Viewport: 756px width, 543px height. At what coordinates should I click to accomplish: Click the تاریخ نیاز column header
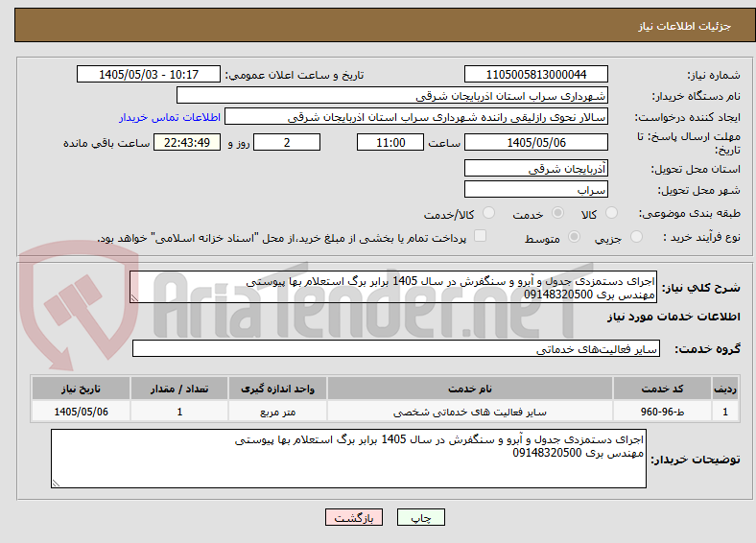(x=81, y=389)
